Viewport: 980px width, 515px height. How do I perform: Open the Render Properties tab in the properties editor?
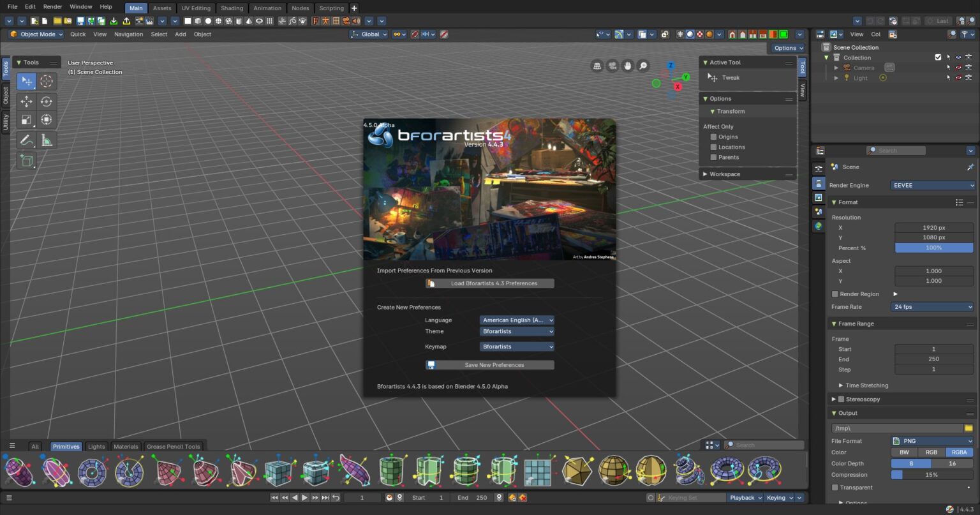point(819,168)
